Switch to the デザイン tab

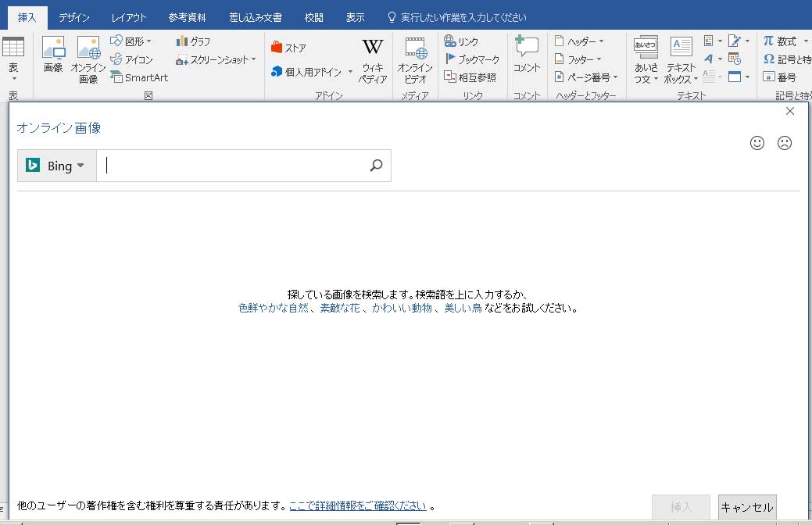pyautogui.click(x=74, y=17)
